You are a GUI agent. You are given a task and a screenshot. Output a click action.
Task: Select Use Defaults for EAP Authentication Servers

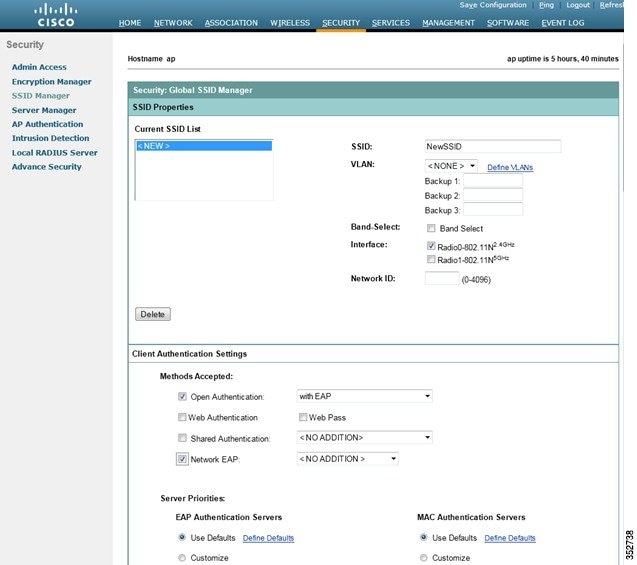(x=182, y=537)
